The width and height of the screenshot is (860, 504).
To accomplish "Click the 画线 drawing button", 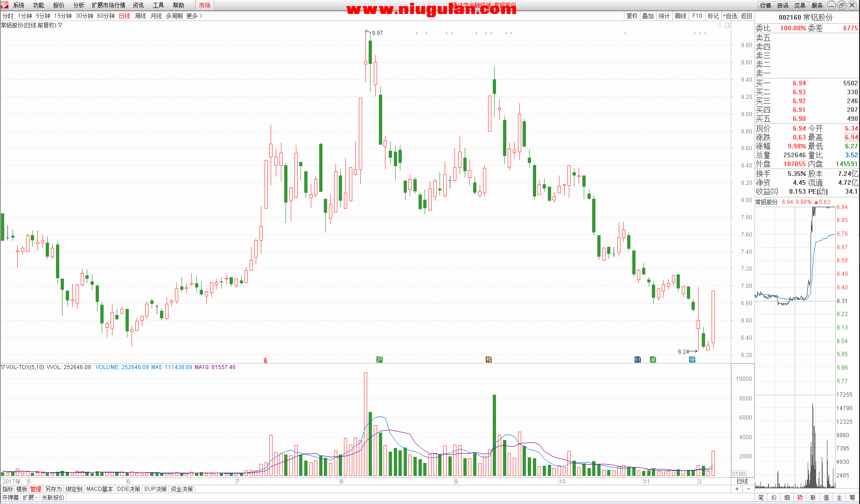I will (681, 16).
